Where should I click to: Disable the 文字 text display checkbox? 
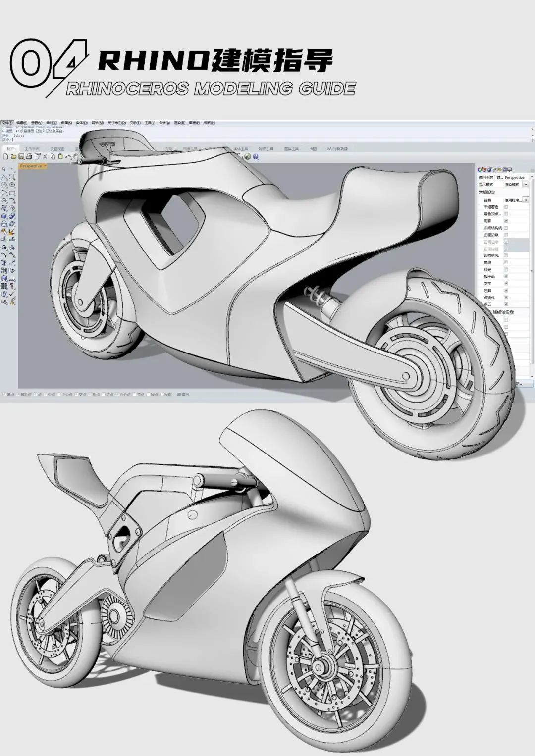pos(506,283)
